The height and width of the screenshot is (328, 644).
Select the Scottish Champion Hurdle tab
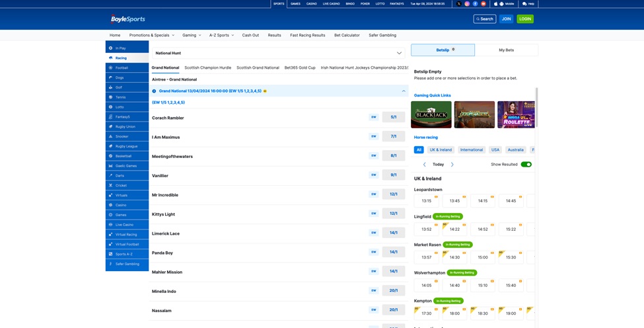(x=207, y=67)
